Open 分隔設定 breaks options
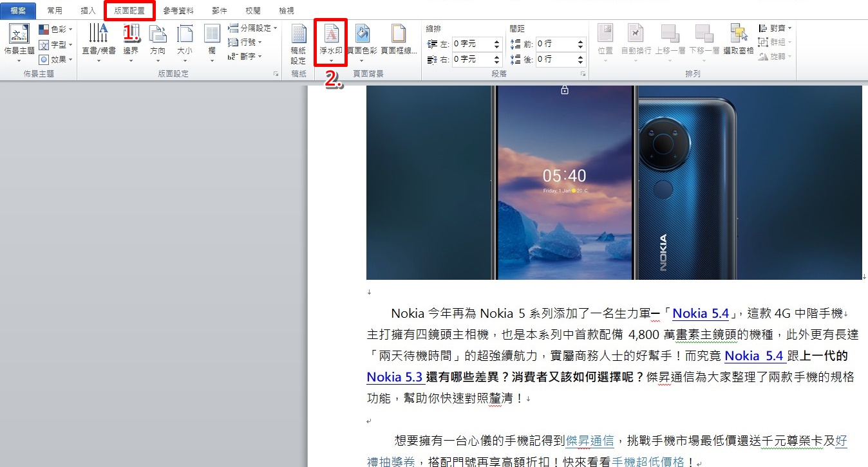 tap(252, 28)
